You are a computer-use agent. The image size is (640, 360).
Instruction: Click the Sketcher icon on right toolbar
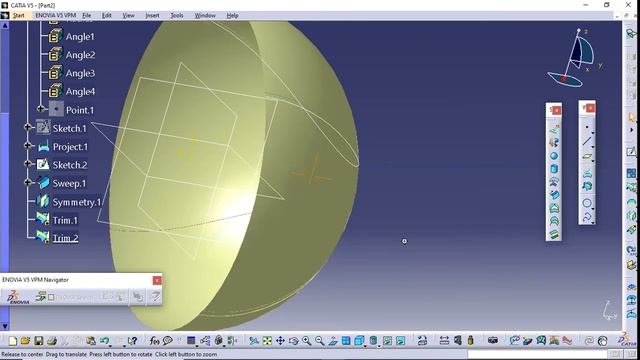(631, 152)
